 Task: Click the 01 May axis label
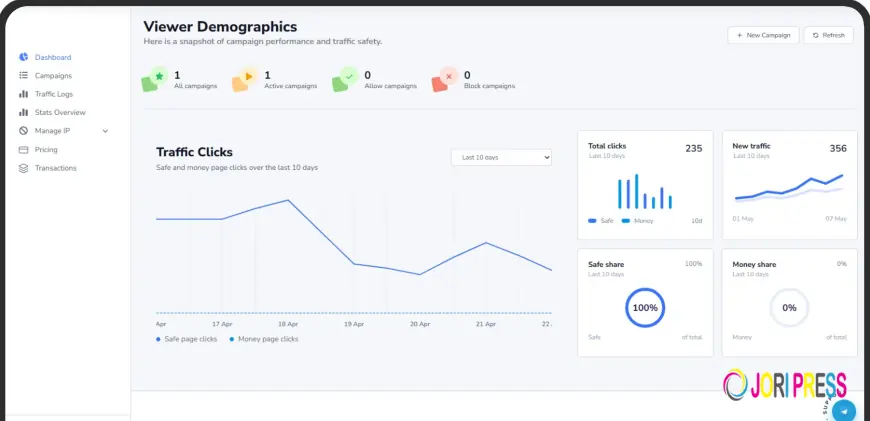743,219
